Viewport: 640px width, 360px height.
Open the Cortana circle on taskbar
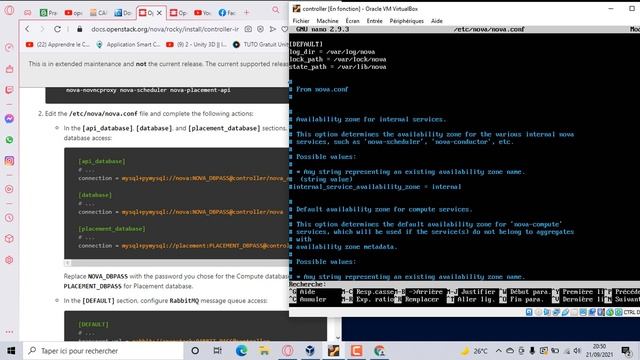(195, 351)
